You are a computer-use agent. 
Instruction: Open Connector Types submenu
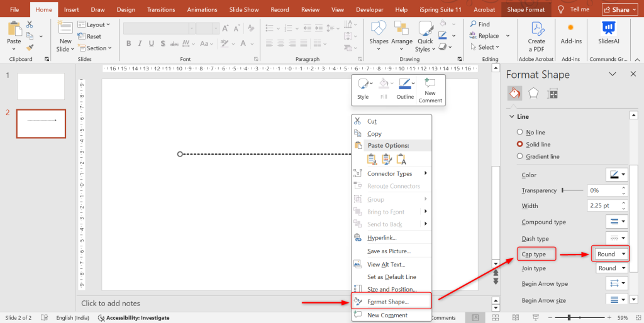click(x=391, y=173)
